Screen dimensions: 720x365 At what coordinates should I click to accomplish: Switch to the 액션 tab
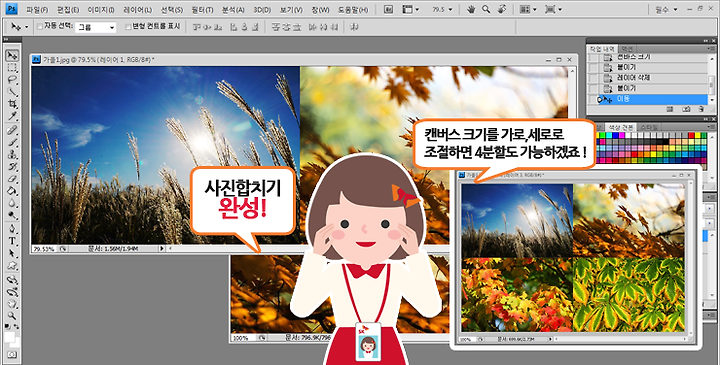click(x=627, y=48)
